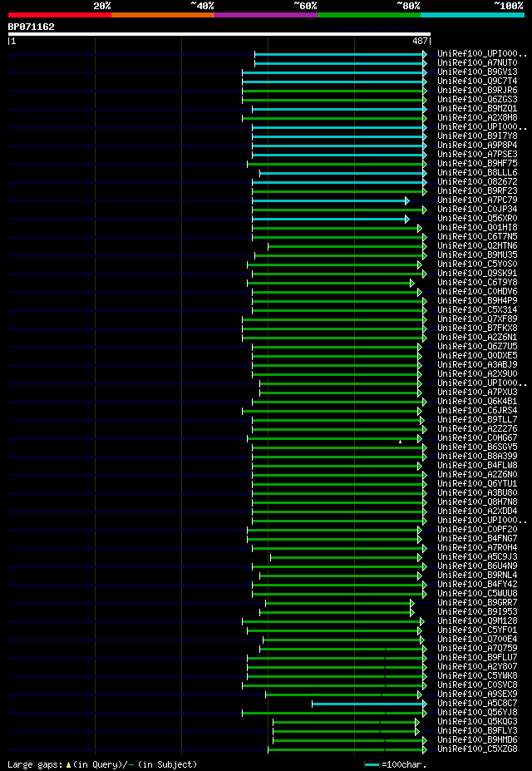Viewport: 532px width, 771px height.
Task: Click the purple ~60% identity legend segment
Action: (x=266, y=15)
